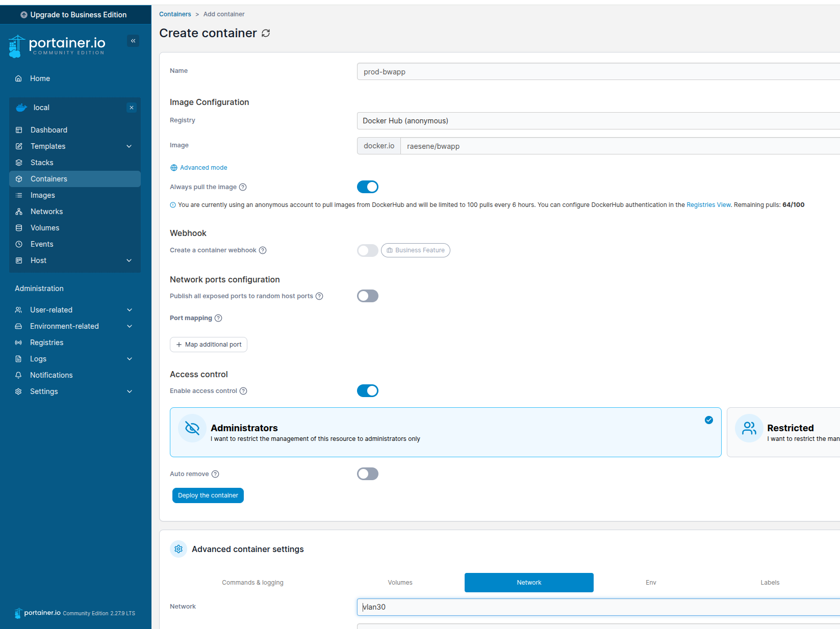Switch to the Env tab
The image size is (840, 629).
pyautogui.click(x=651, y=582)
